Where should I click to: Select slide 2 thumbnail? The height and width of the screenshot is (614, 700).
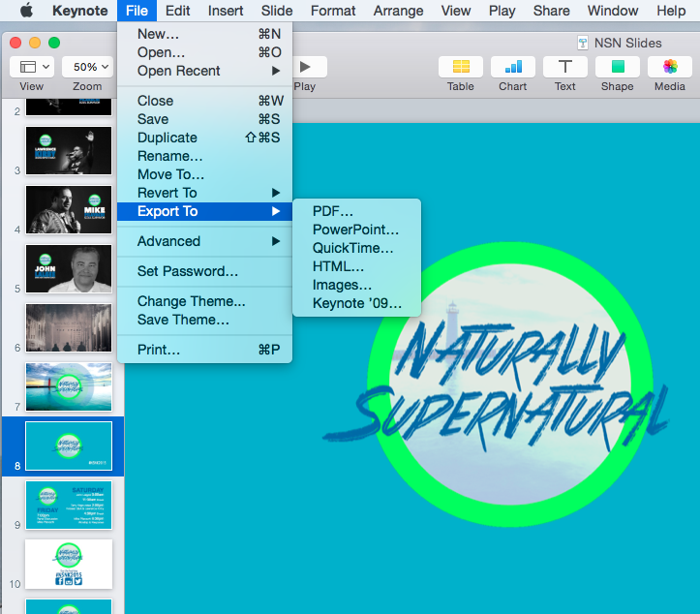click(69, 107)
